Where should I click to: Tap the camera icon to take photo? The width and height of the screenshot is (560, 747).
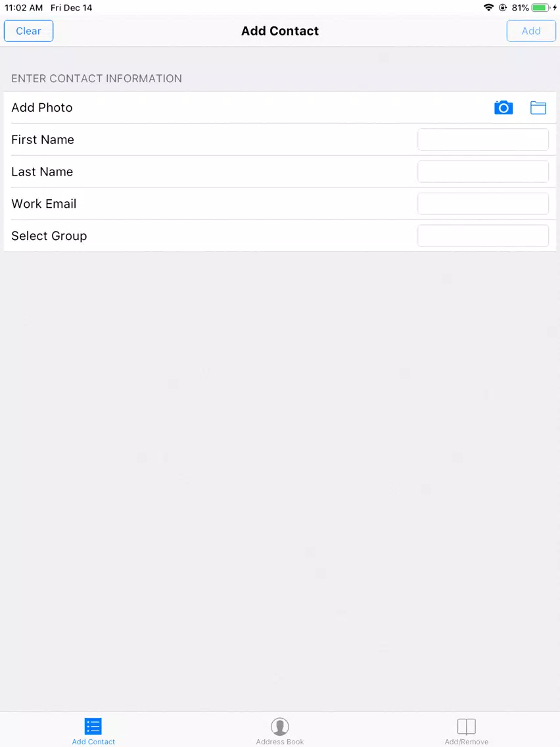point(503,108)
